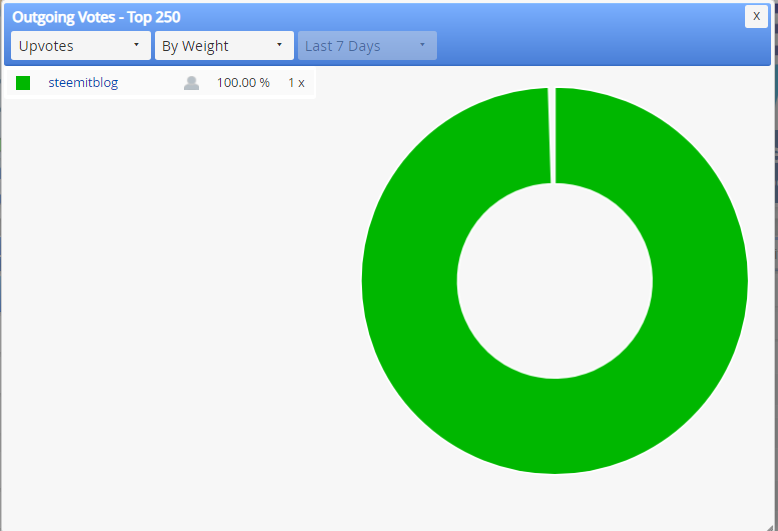This screenshot has width=778, height=531.
Task: Open the By Weight dropdown
Action: pos(224,46)
